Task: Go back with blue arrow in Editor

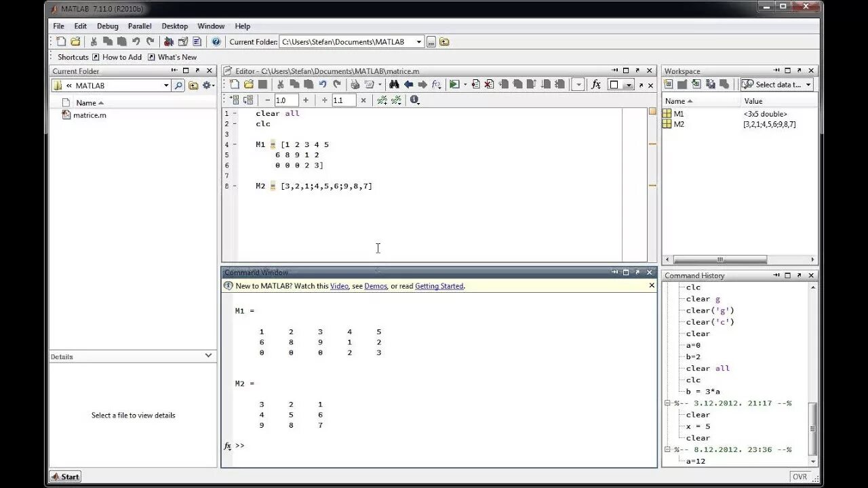Action: coord(408,84)
